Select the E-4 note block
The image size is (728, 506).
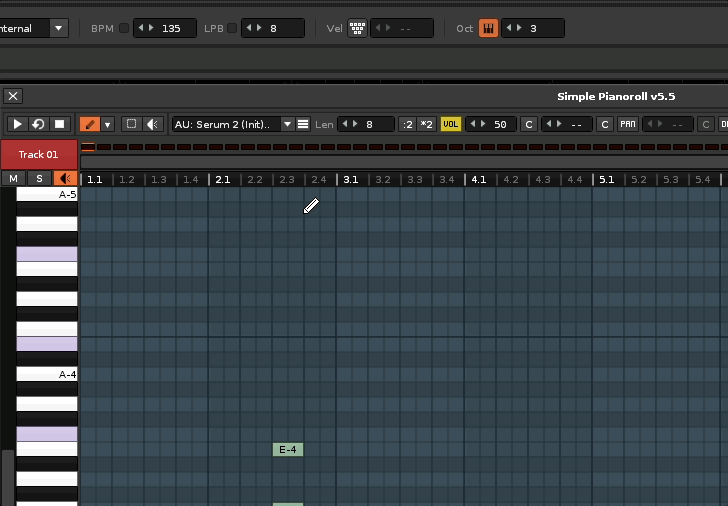(287, 450)
